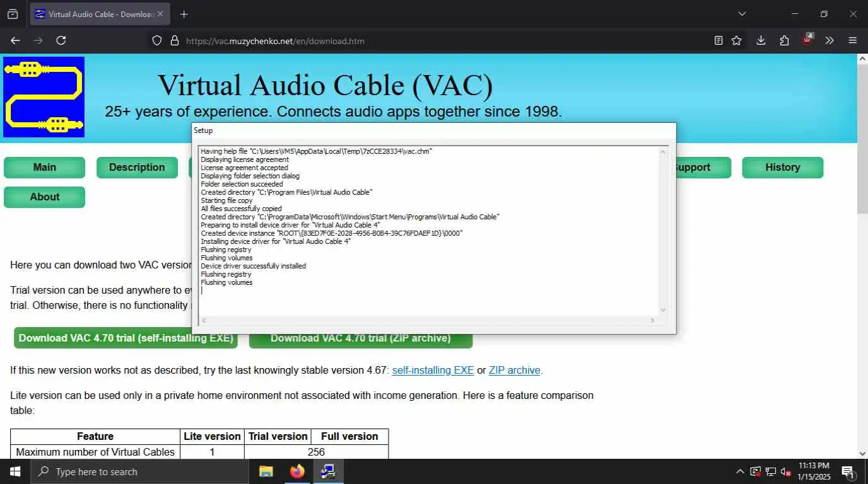This screenshot has height=484, width=868.
Task: Show hidden system tray icons
Action: pos(740,471)
